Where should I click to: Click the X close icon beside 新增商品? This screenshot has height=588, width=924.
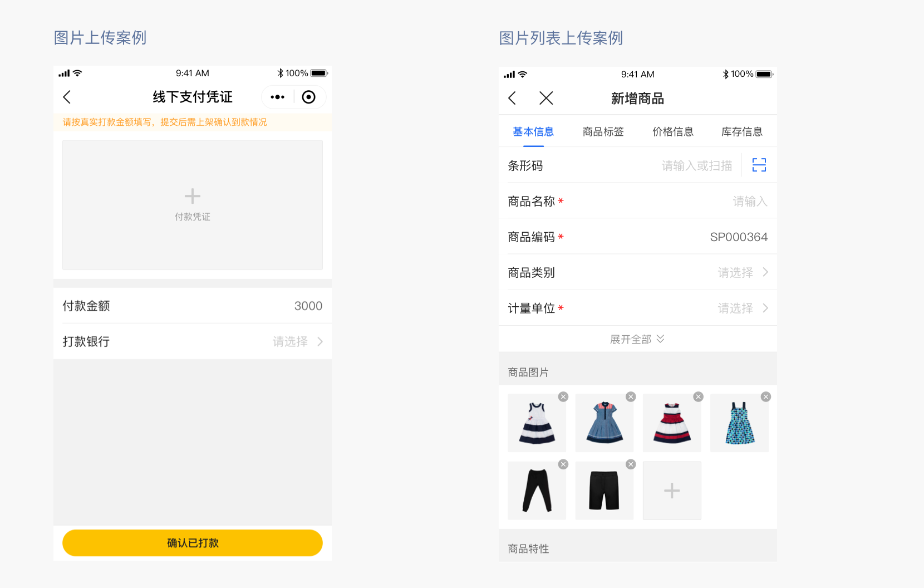546,99
